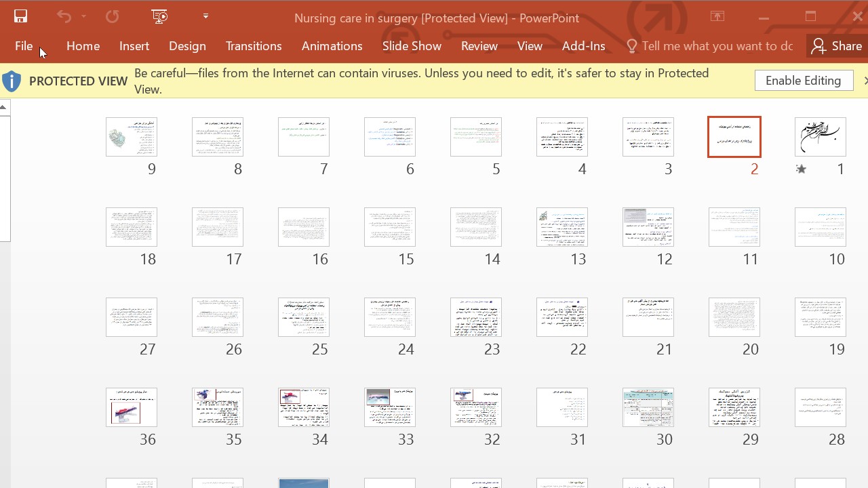Open Customize Quick Access Toolbar dropdown

tap(205, 16)
